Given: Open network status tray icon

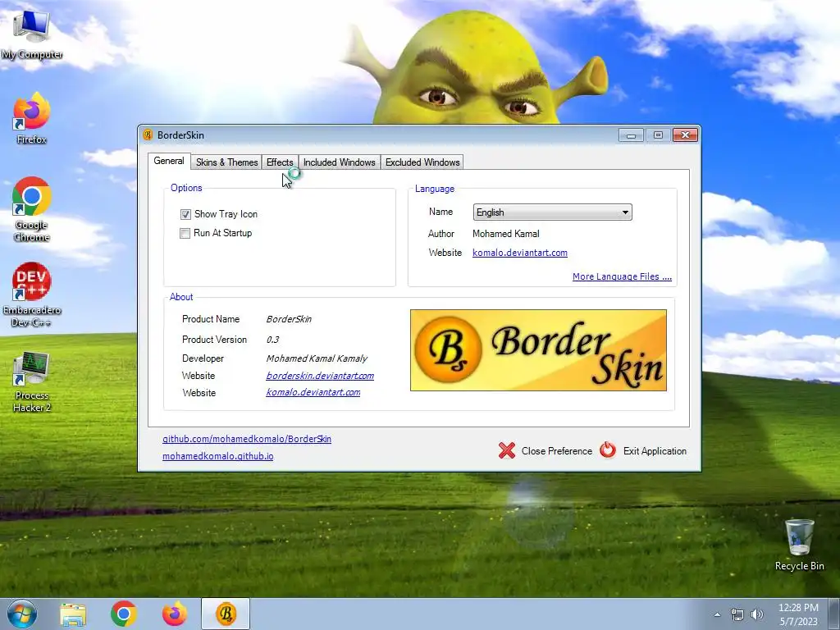Looking at the screenshot, I should click(x=737, y=614).
